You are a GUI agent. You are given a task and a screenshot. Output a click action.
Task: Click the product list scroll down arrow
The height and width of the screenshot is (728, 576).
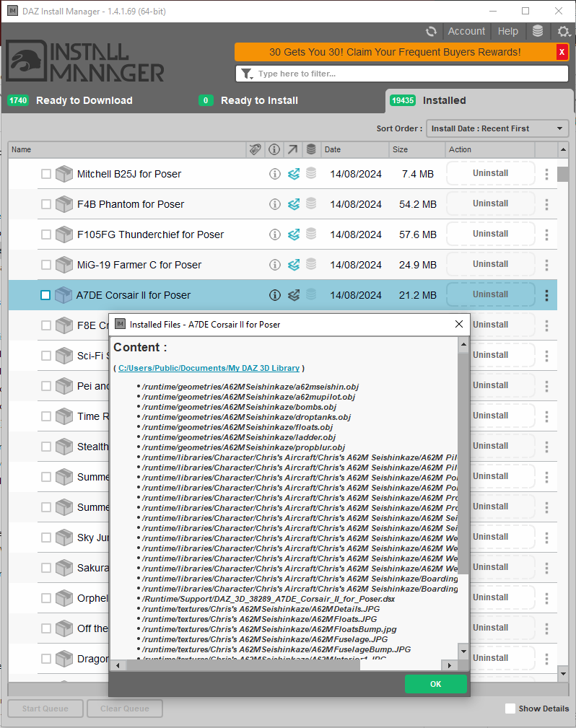point(563,674)
